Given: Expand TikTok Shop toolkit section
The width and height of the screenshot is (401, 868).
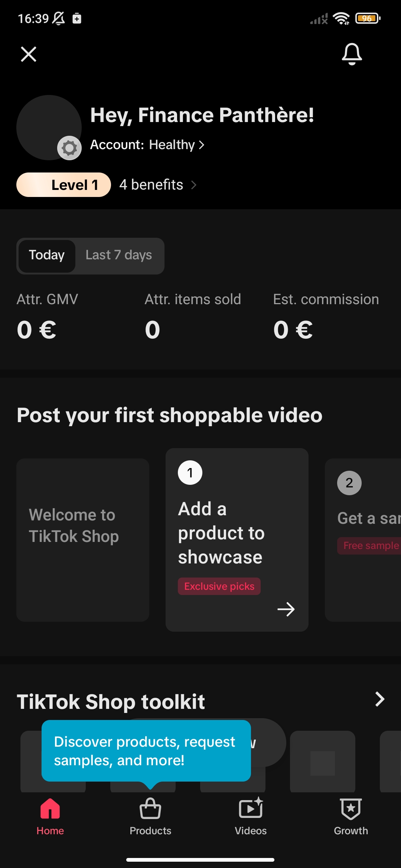Looking at the screenshot, I should (x=379, y=700).
